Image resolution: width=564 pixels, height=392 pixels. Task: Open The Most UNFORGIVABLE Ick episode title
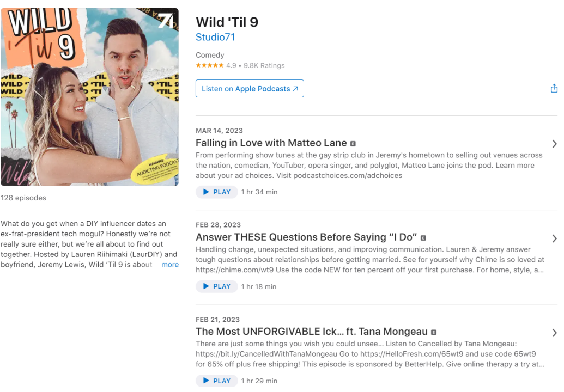click(312, 332)
